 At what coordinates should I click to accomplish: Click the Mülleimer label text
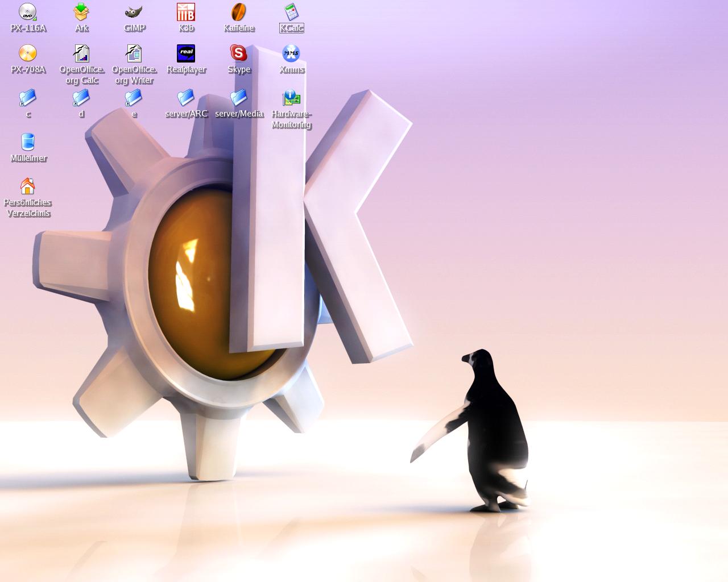pyautogui.click(x=28, y=158)
